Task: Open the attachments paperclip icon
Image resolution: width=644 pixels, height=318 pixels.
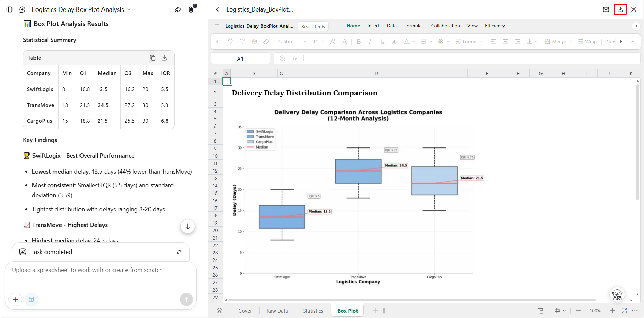Action: coord(192,9)
